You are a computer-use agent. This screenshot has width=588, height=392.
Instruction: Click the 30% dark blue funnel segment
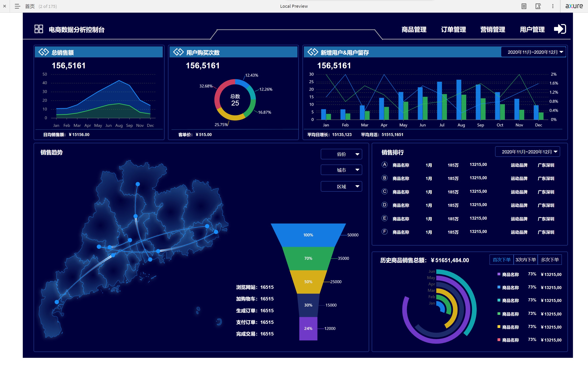pos(308,305)
